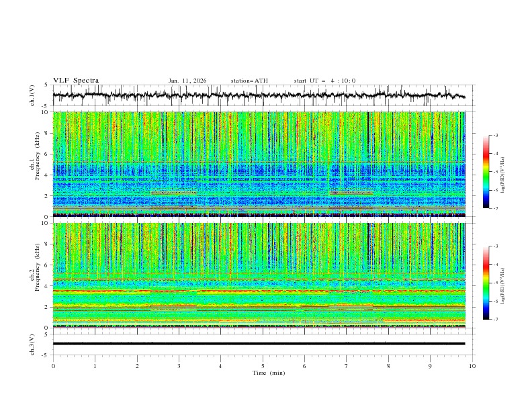Screen dimensions: 532x411
Task: Click the lower log(PSD) color bar
Action: (486, 283)
